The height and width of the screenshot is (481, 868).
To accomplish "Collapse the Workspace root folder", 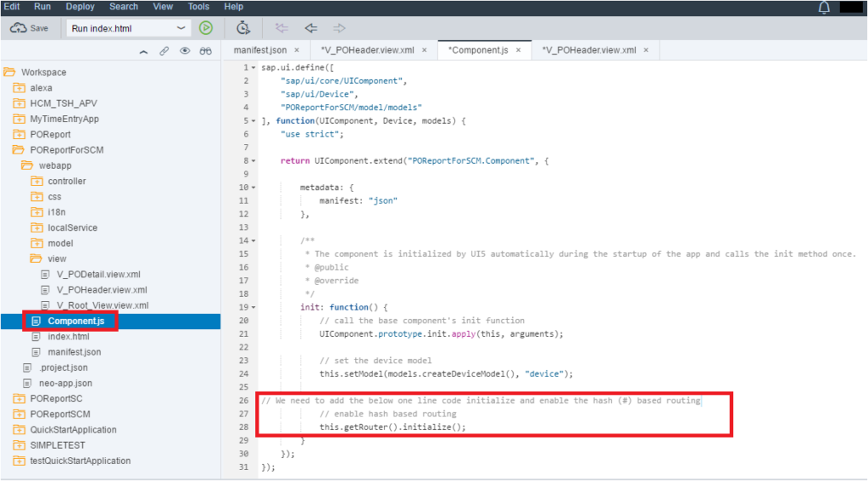I will 9,72.
